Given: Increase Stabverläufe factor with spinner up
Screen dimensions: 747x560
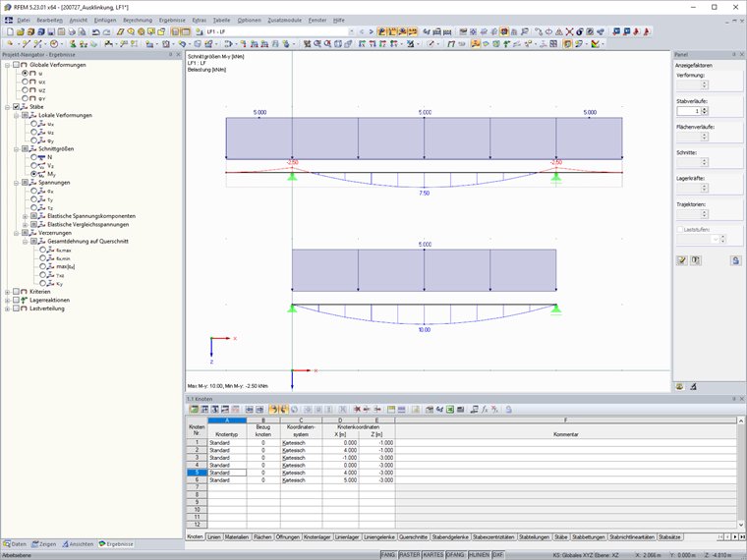Looking at the screenshot, I should tap(705, 109).
